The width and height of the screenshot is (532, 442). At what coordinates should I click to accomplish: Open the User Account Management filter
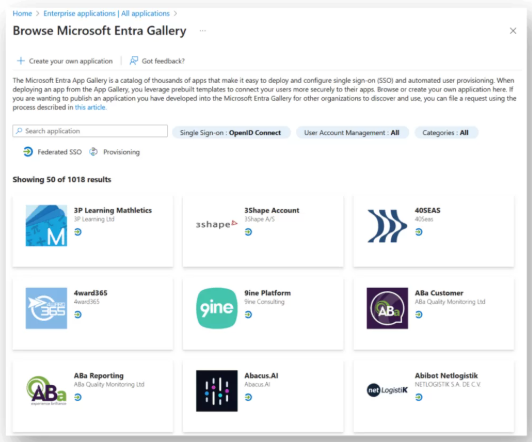(x=352, y=133)
